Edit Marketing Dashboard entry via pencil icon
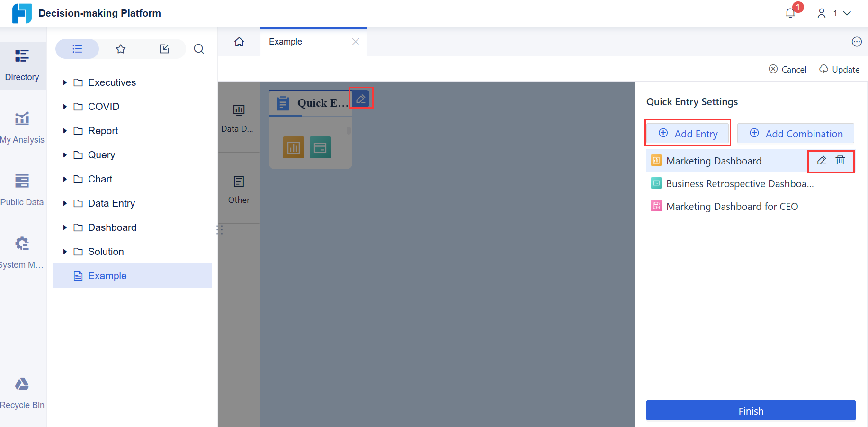Viewport: 868px width, 427px height. tap(821, 160)
